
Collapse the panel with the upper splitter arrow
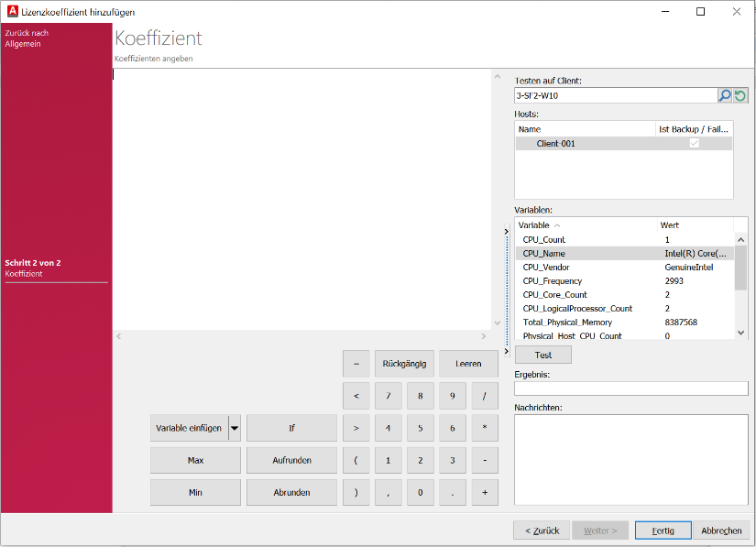click(x=507, y=232)
